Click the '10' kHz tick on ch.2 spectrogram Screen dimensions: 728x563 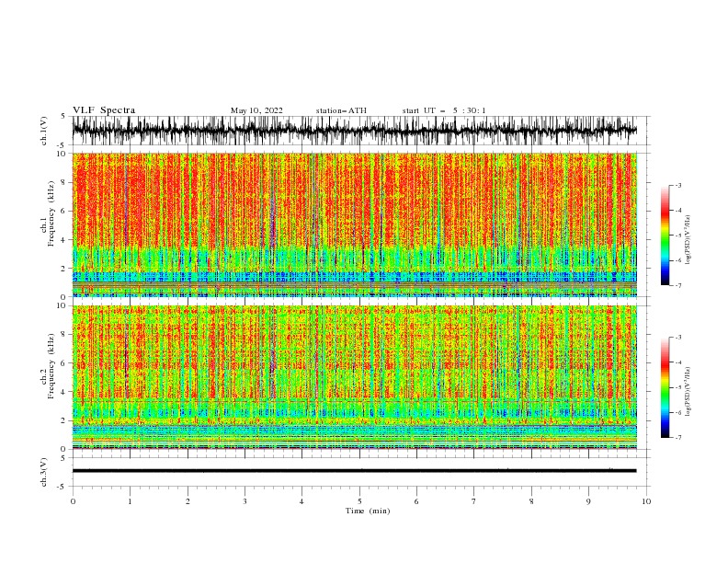click(62, 305)
